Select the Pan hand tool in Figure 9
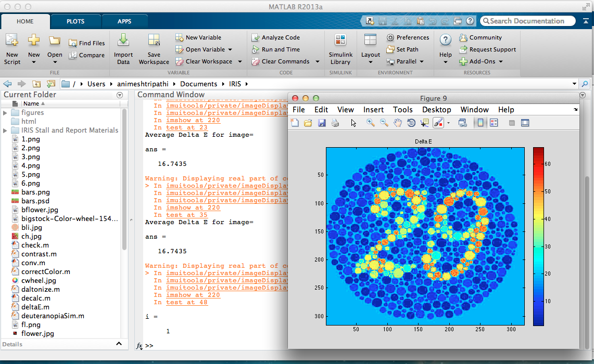594x364 pixels. point(398,123)
